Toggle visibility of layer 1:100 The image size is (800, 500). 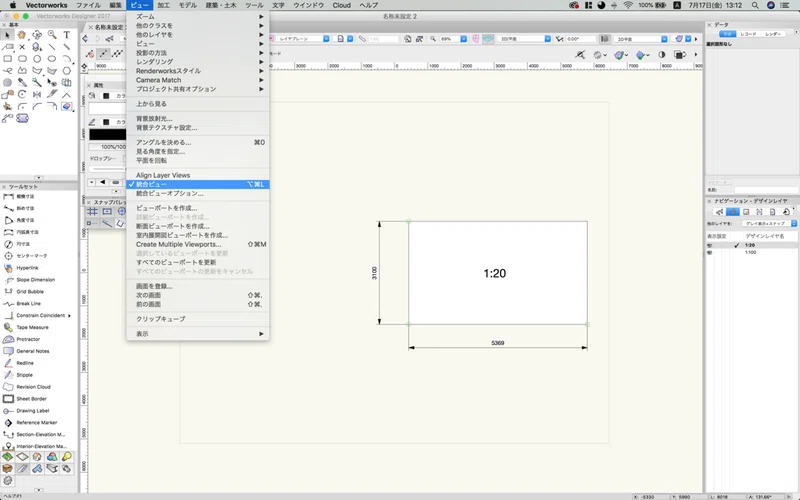point(710,253)
